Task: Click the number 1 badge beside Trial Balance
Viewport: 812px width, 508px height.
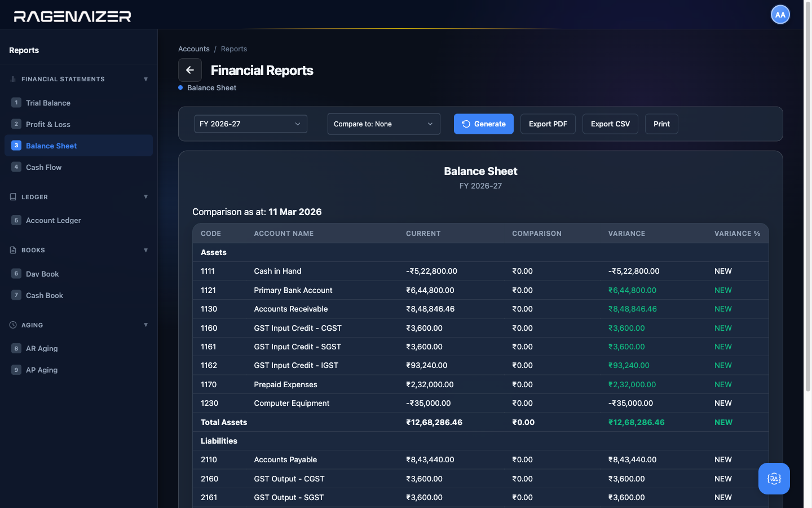Action: (16, 103)
